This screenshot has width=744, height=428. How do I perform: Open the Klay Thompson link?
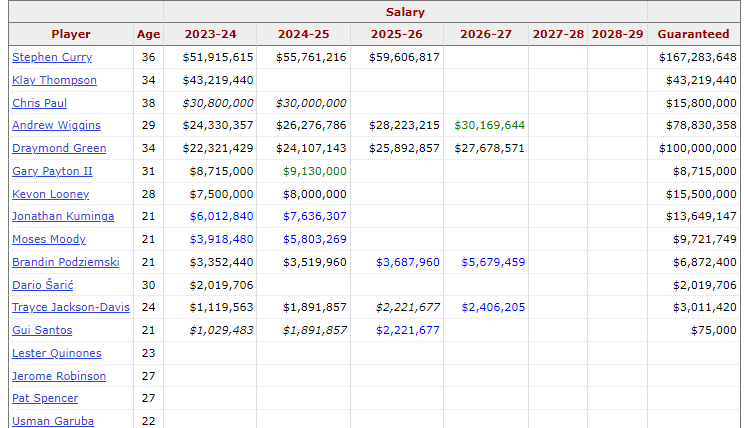(55, 80)
